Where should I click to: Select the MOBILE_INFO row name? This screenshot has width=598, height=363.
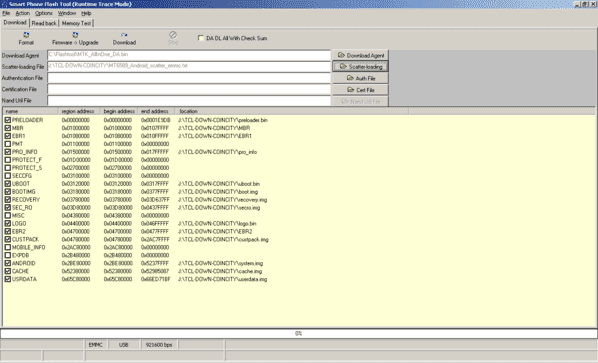(29, 247)
